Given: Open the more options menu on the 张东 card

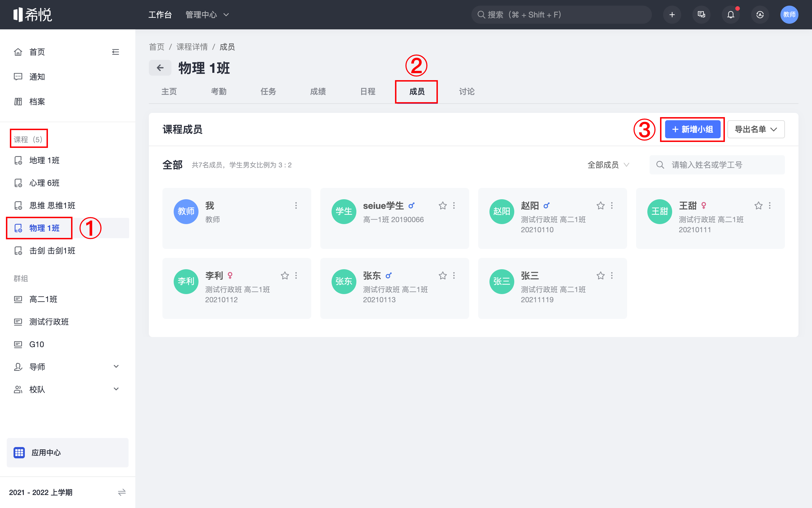Looking at the screenshot, I should [x=454, y=275].
